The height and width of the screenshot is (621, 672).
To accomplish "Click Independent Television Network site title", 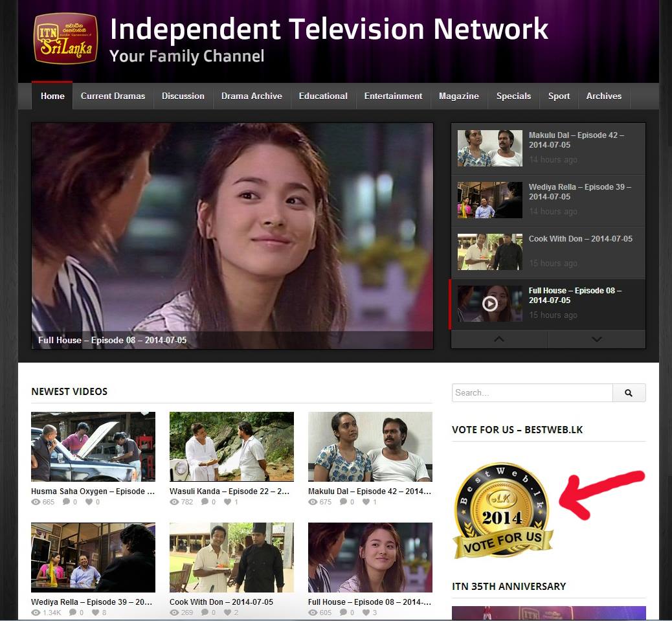I will pyautogui.click(x=329, y=28).
